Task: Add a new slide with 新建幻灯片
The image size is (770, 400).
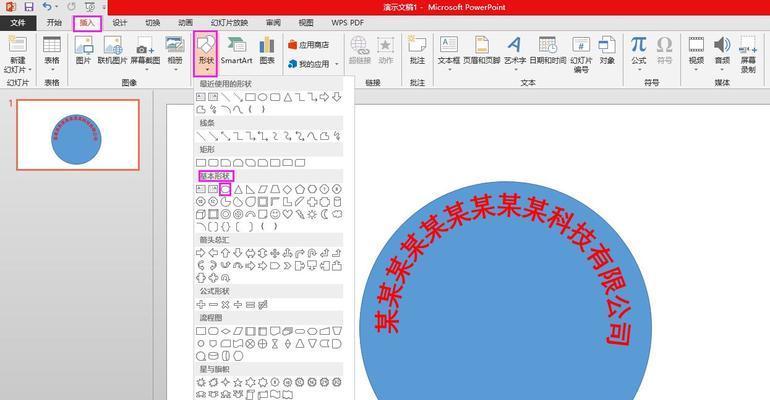Action: [x=18, y=54]
